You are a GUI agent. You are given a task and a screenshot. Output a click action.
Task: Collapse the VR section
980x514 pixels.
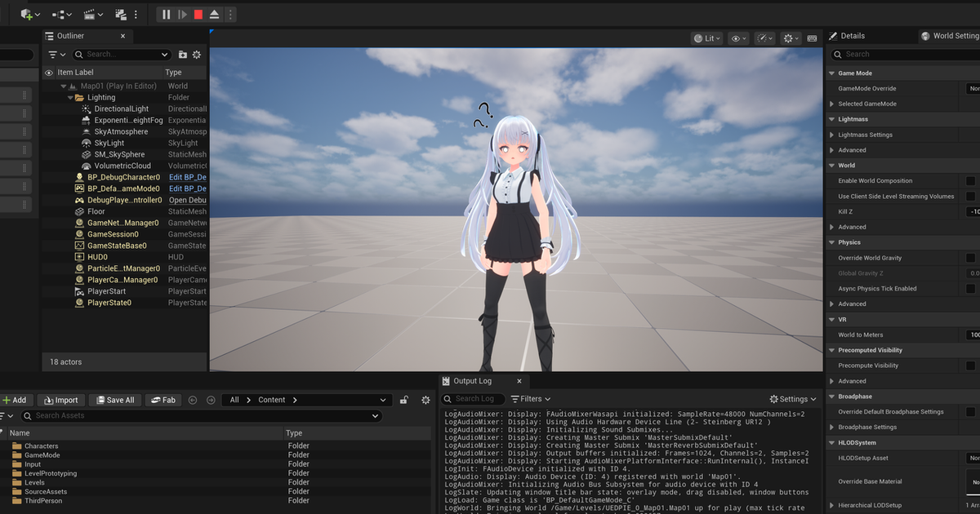tap(831, 320)
